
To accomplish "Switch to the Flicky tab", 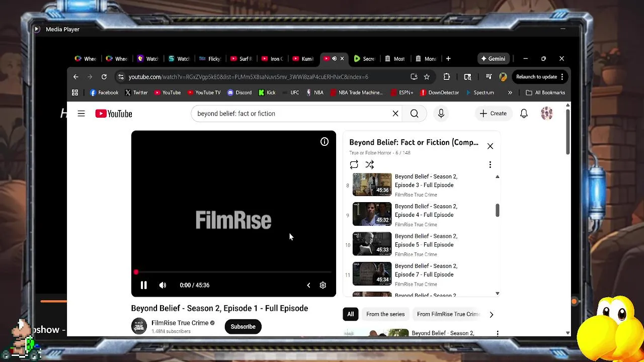I will click(209, 59).
